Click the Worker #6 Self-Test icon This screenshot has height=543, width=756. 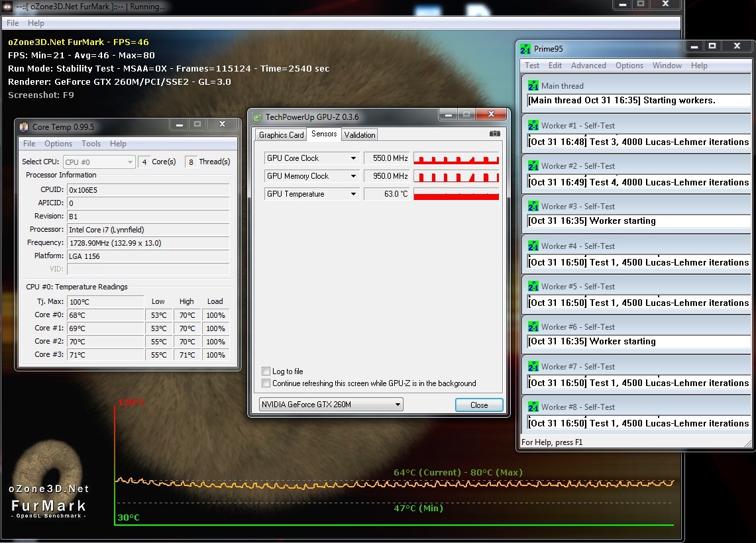pyautogui.click(x=533, y=326)
